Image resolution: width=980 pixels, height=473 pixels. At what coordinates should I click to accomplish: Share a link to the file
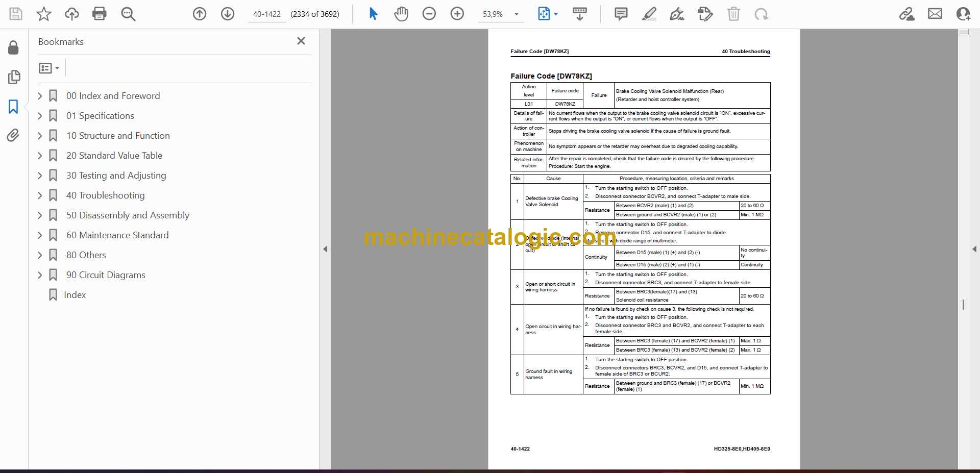click(x=907, y=14)
